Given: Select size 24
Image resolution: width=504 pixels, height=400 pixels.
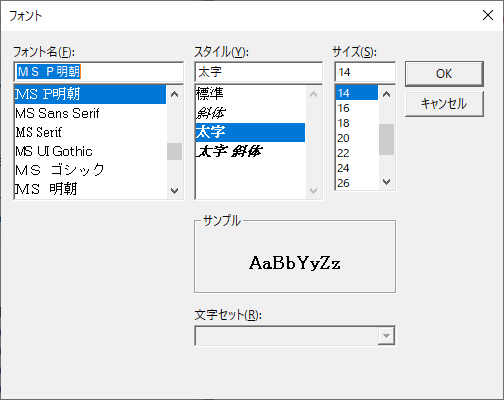Looking at the screenshot, I should click(357, 168).
